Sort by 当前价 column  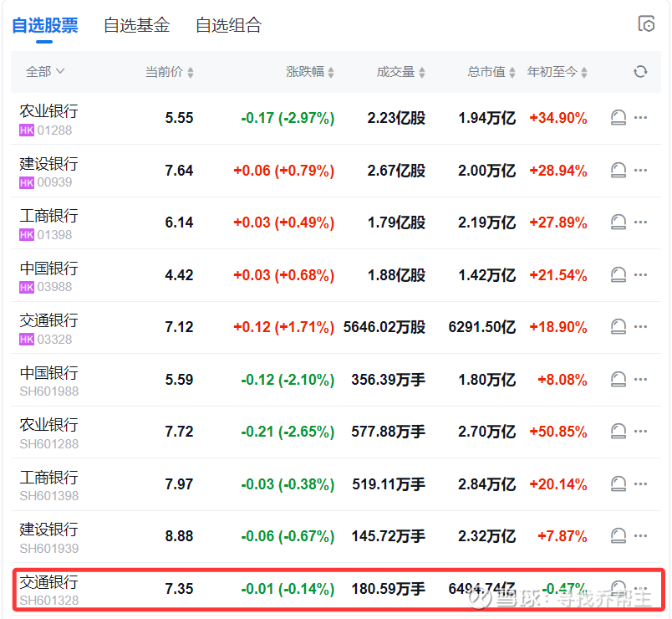pyautogui.click(x=169, y=72)
